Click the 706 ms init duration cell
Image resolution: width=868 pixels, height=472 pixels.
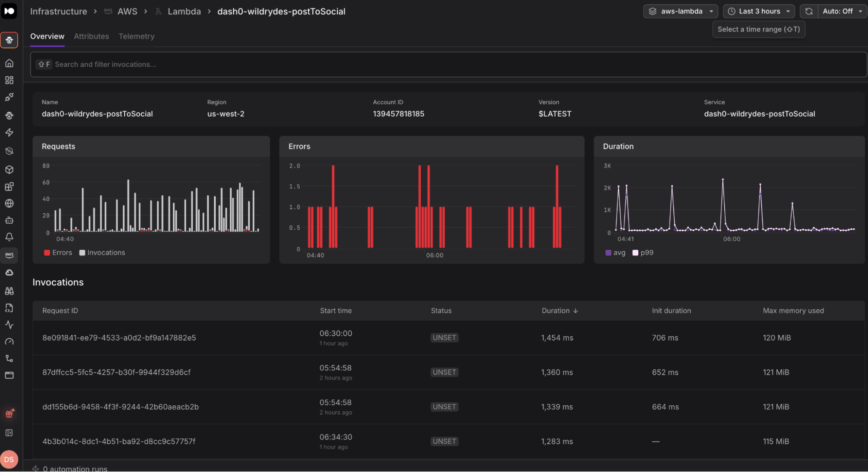pos(665,338)
